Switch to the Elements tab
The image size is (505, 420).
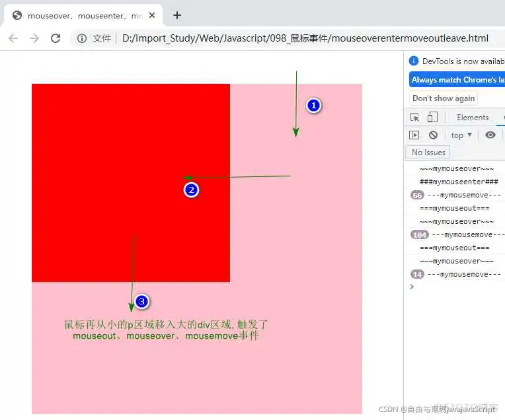click(473, 118)
